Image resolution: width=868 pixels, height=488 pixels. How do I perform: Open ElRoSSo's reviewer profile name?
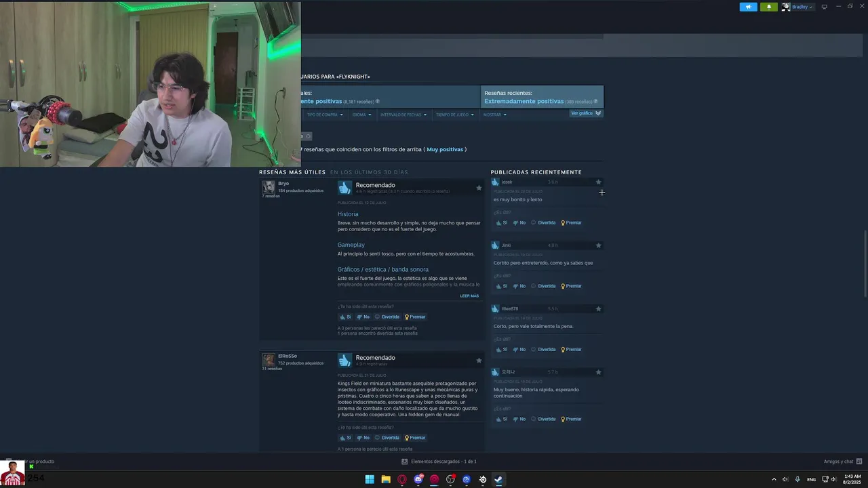click(x=288, y=356)
